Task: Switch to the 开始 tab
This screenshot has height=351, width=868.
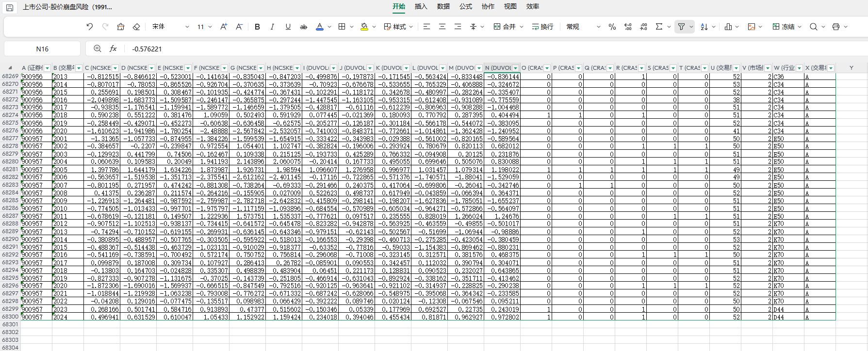Action: 399,6
